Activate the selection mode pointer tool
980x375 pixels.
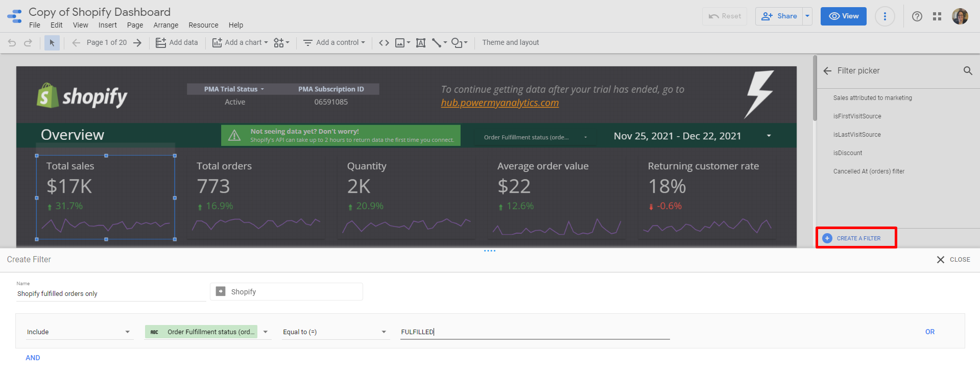pos(52,43)
